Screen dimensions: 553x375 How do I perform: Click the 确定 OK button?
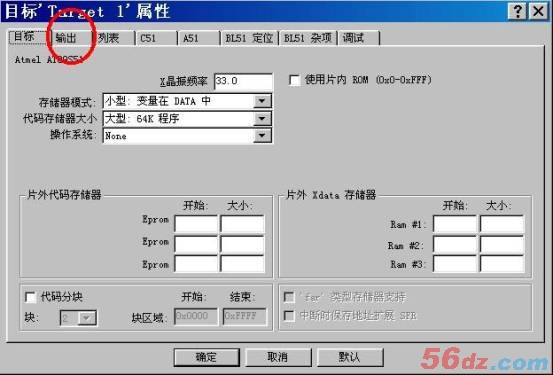[206, 357]
